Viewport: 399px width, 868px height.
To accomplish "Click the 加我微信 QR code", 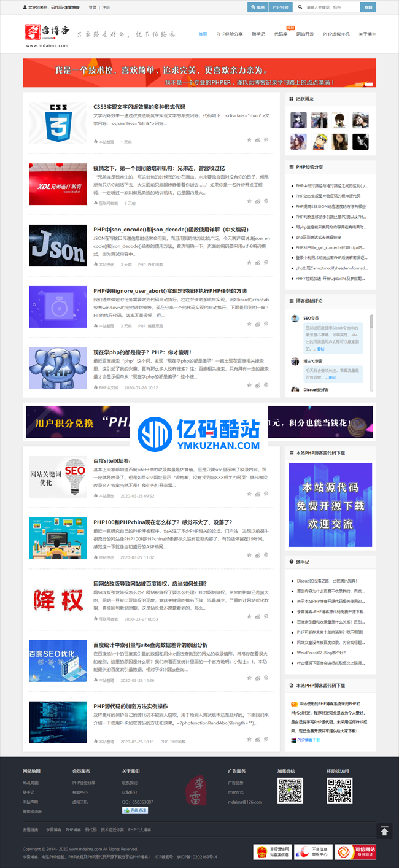I will pyautogui.click(x=290, y=791).
